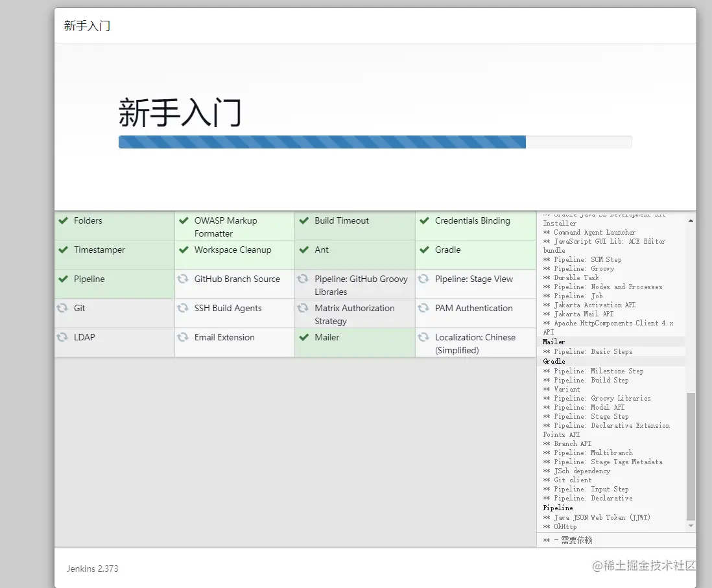Click the pending spinner beside GitHub Branch Source
The image size is (712, 588).
(x=183, y=279)
